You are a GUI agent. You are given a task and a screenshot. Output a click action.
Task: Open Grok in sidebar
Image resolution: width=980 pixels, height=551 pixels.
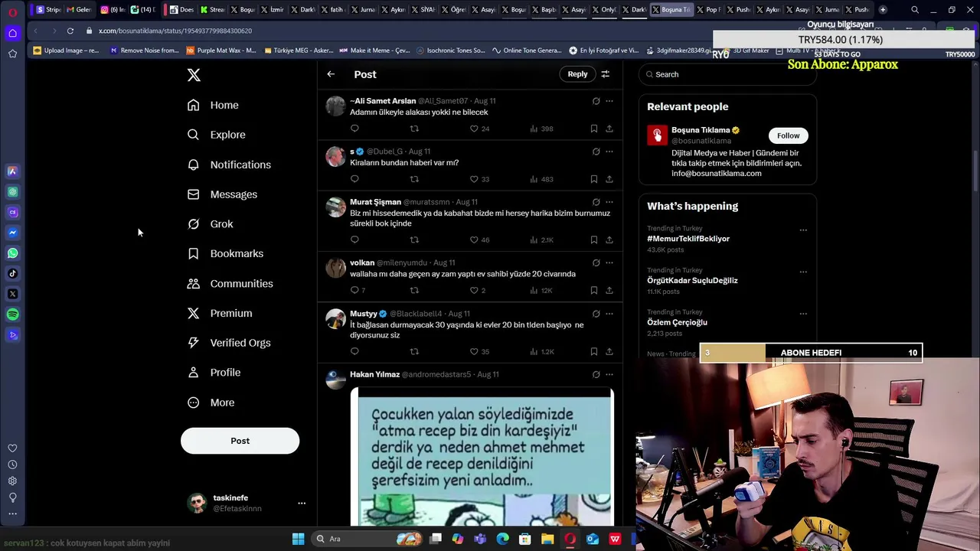pos(211,224)
